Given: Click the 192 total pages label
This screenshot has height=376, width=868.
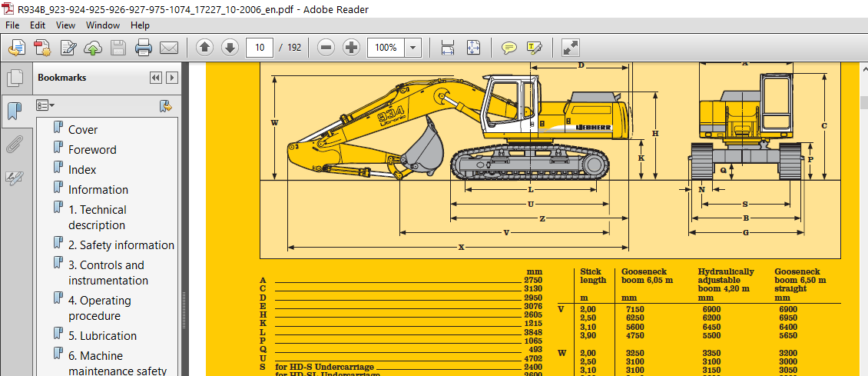Looking at the screenshot, I should tap(294, 48).
